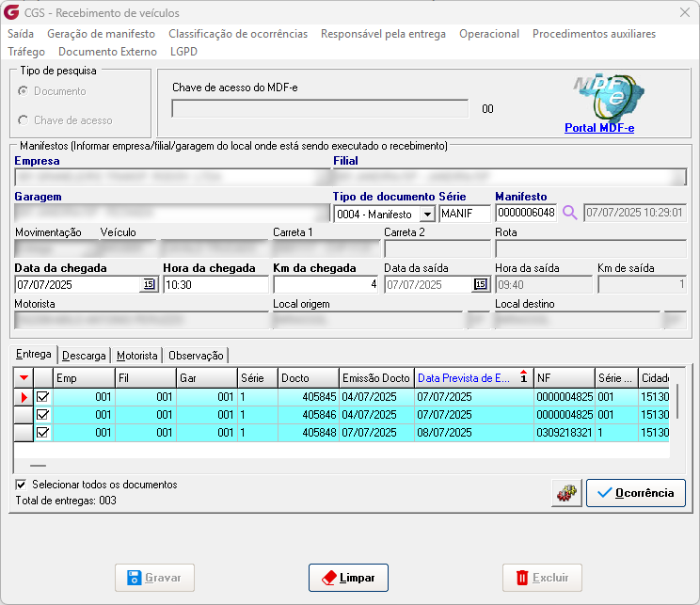The width and height of the screenshot is (700, 605).
Task: Sort by Data Prevista de E... column header
Action: [474, 378]
